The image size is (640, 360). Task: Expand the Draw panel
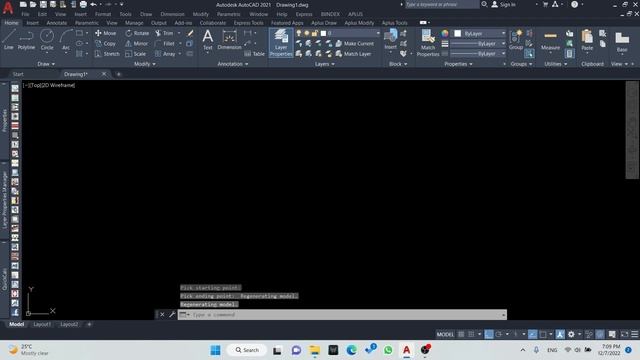[x=46, y=64]
